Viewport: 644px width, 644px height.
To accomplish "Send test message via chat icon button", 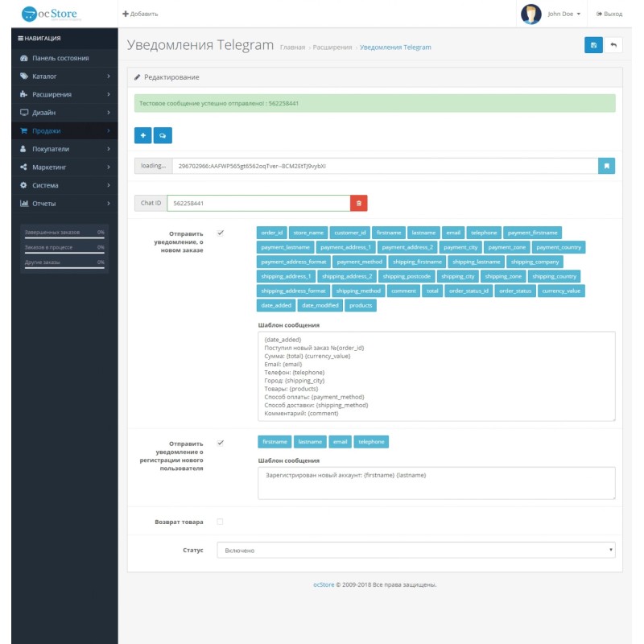I will tap(163, 135).
